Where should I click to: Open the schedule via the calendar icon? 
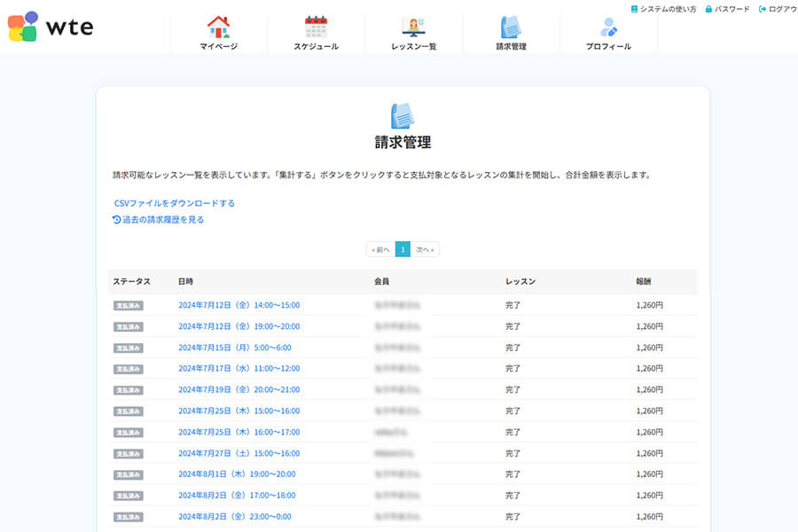click(317, 25)
